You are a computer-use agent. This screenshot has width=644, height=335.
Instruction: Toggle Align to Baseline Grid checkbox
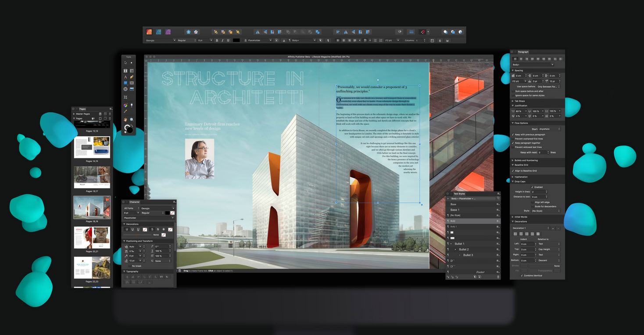[x=513, y=171]
